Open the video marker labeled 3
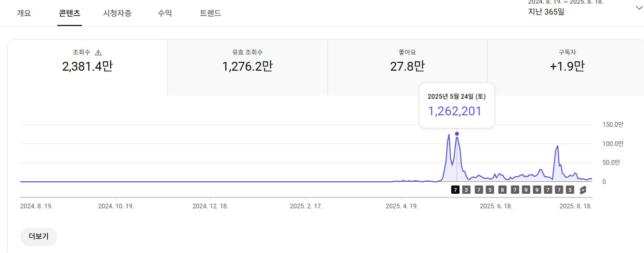 (466, 190)
